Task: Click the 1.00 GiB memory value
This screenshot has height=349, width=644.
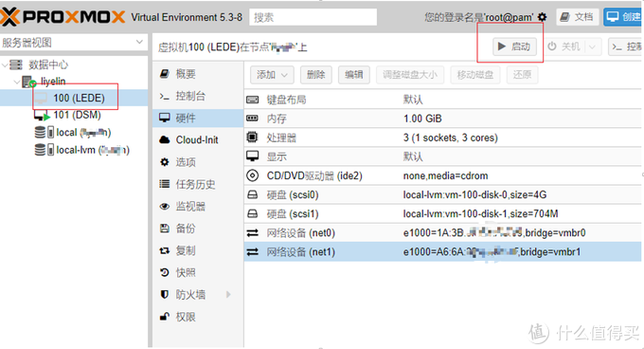Action: point(422,119)
